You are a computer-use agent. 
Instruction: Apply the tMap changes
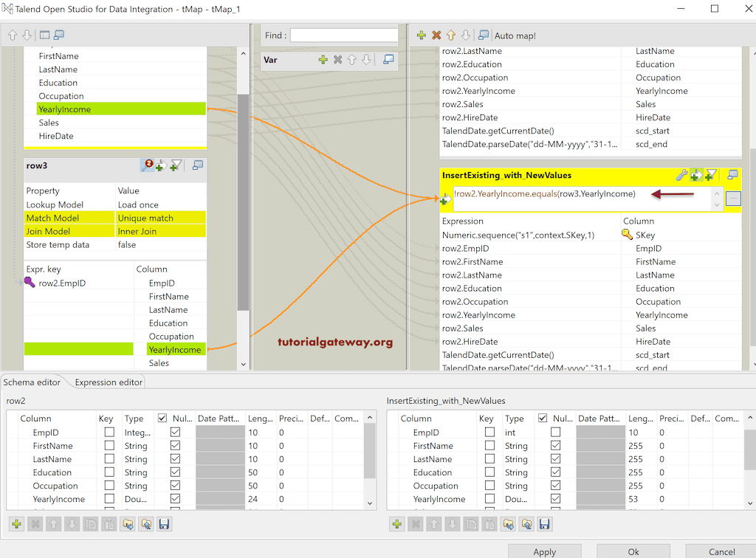[544, 551]
